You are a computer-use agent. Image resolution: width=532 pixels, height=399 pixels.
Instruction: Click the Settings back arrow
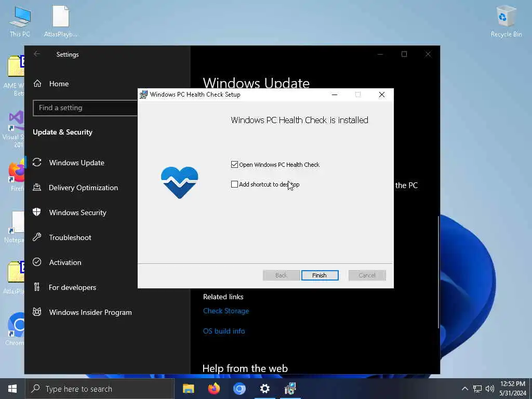click(x=37, y=54)
